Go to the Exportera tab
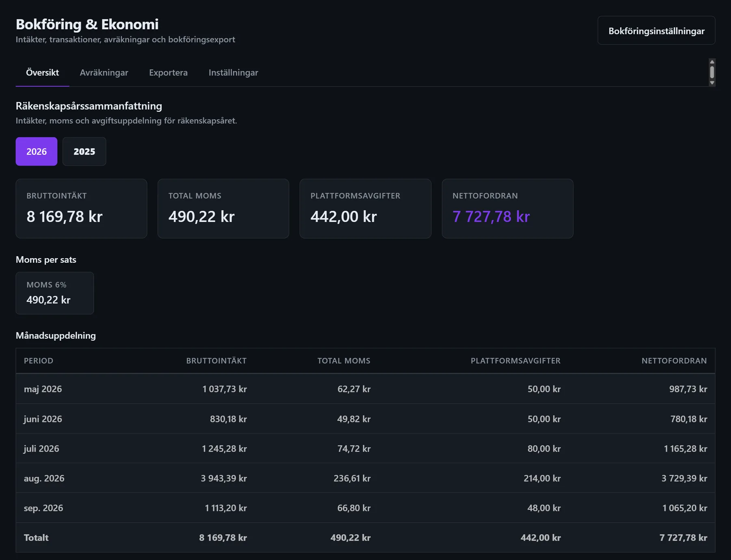This screenshot has width=731, height=560. 168,73
